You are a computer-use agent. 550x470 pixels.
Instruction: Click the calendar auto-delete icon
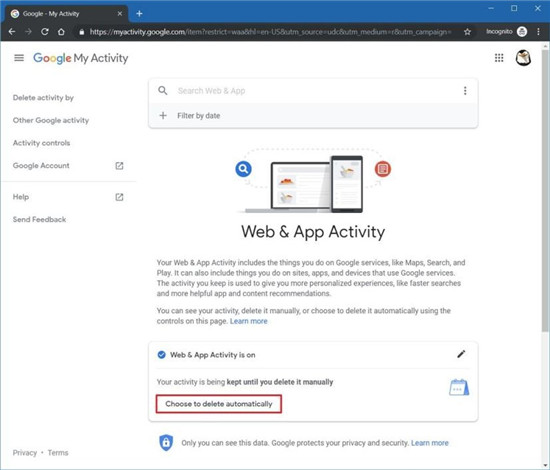tap(459, 387)
